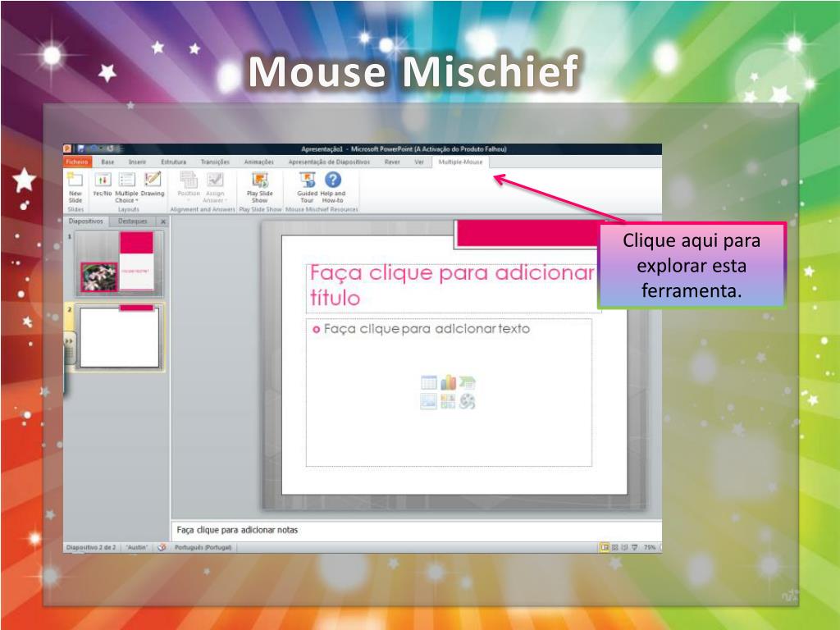840x630 pixels.
Task: Click the 75% zoom level
Action: tap(650, 547)
